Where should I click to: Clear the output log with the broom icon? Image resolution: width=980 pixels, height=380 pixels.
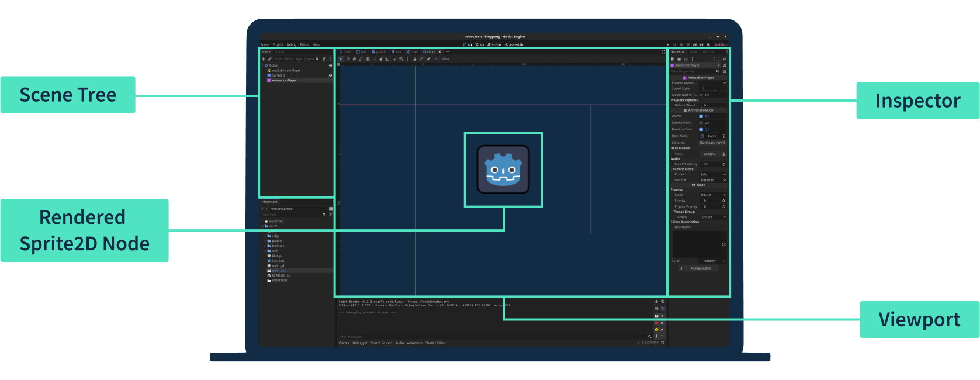[656, 301]
